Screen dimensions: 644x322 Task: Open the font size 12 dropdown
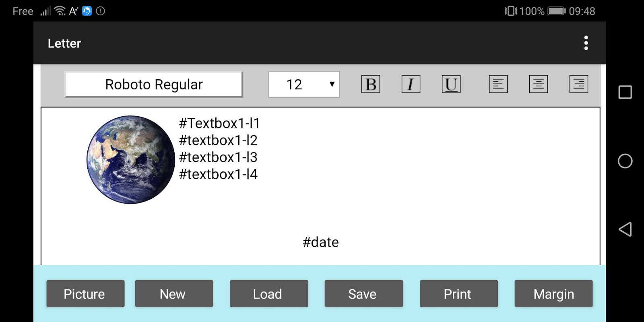(x=304, y=85)
